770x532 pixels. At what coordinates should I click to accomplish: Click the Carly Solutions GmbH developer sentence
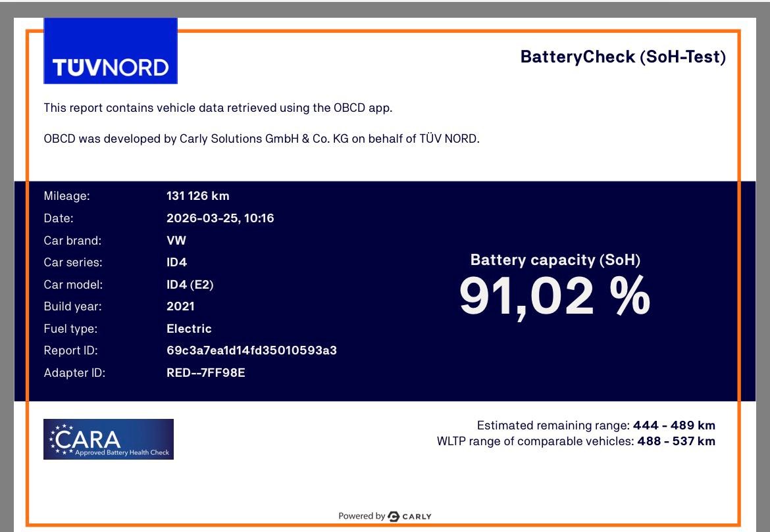pos(261,139)
